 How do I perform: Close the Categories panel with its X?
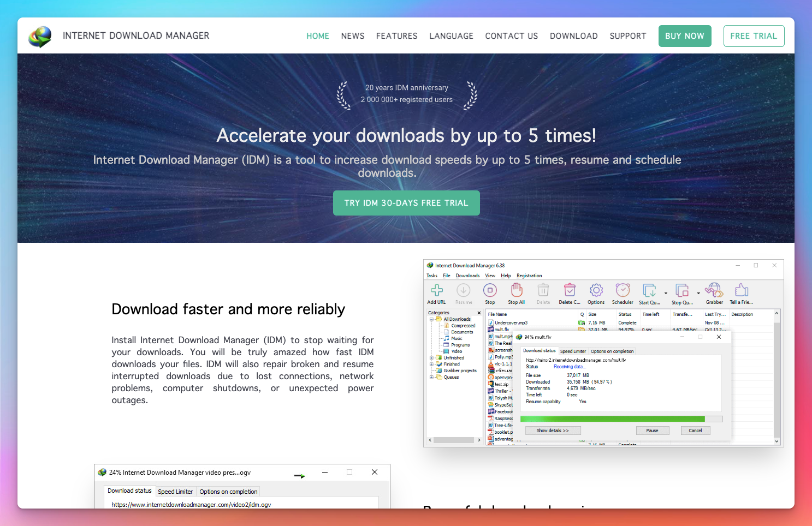[x=479, y=313]
